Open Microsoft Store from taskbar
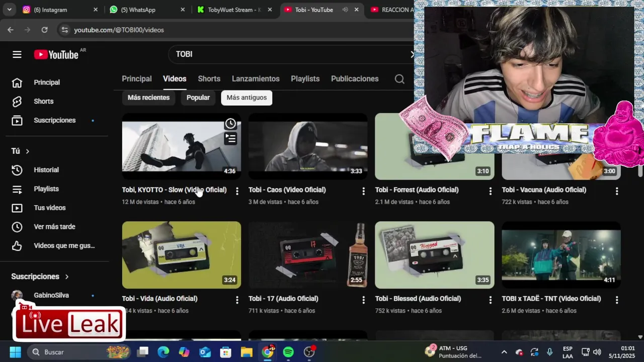This screenshot has height=362, width=644. [226, 352]
